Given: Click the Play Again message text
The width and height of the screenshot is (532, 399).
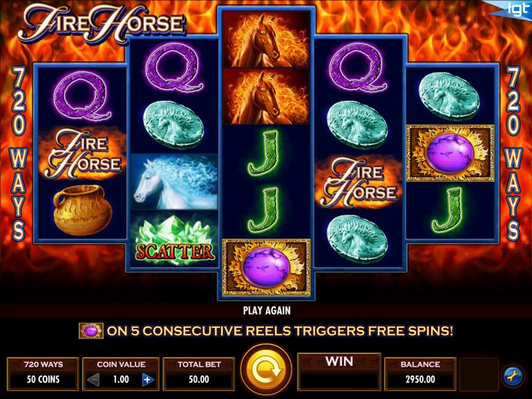Looking at the screenshot, I should [267, 311].
